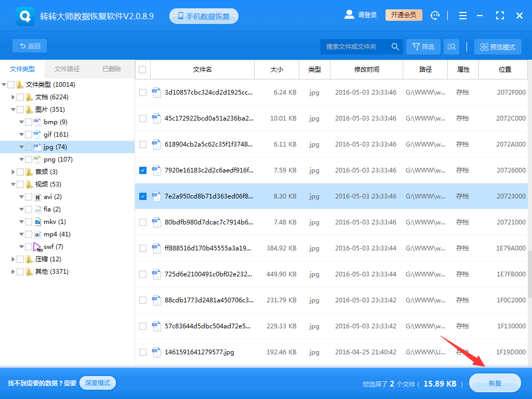This screenshot has width=532, height=399.
Task: Click the 恢复 recover button
Action: tap(495, 383)
